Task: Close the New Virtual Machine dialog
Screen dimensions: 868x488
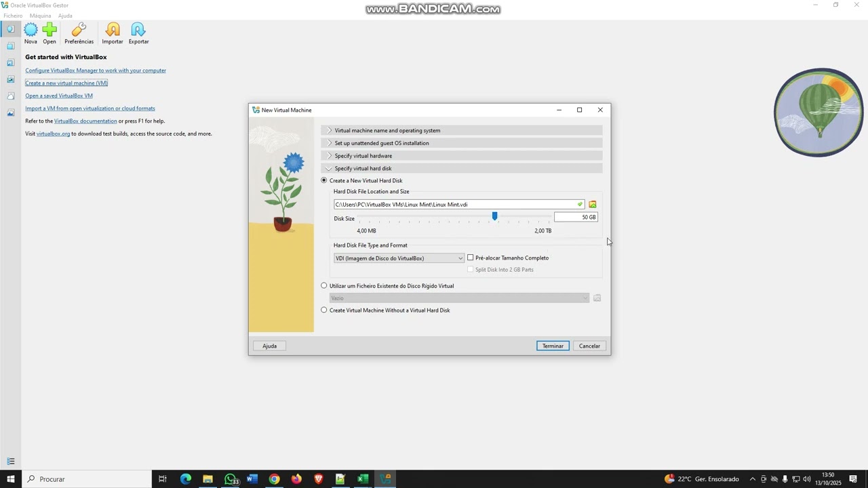Action: coord(600,110)
